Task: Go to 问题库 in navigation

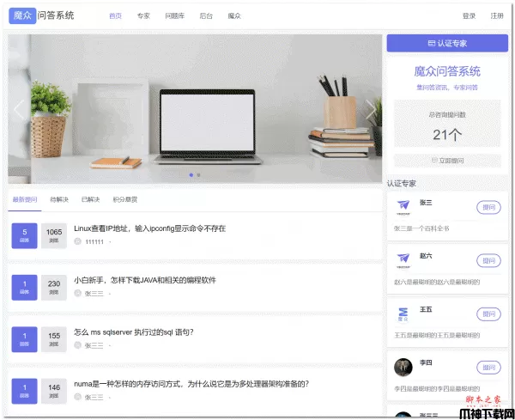Action: pyautogui.click(x=175, y=15)
